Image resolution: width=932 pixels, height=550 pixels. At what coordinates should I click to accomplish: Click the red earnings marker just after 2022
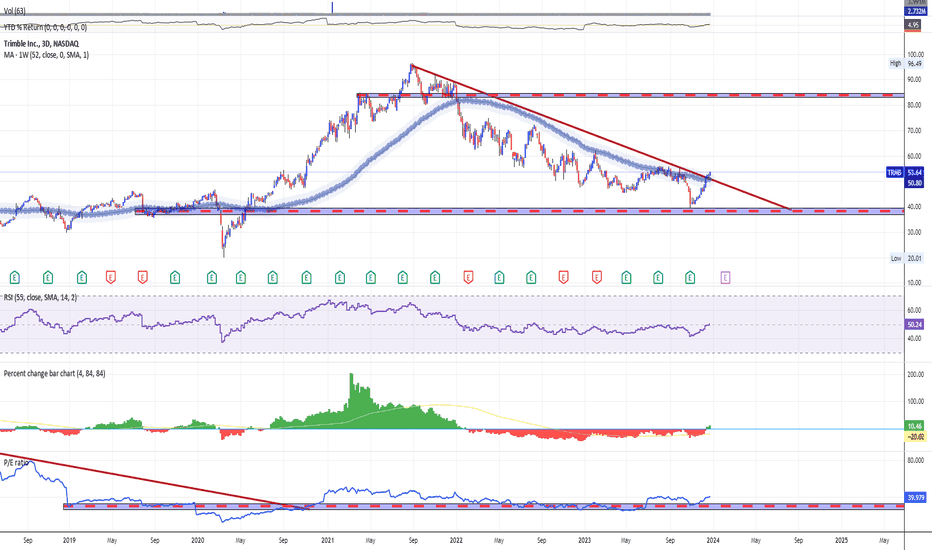[468, 277]
